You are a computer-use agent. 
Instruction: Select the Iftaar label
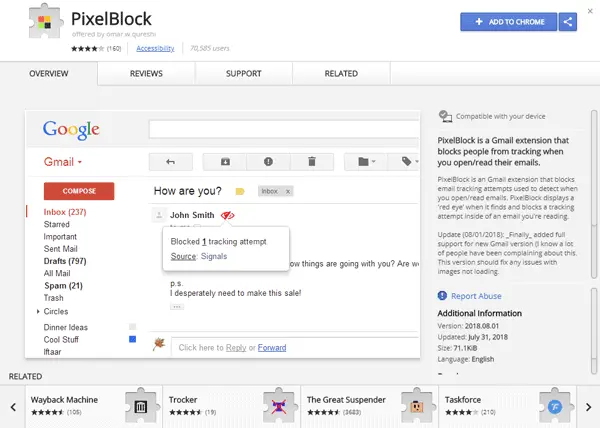(52, 352)
